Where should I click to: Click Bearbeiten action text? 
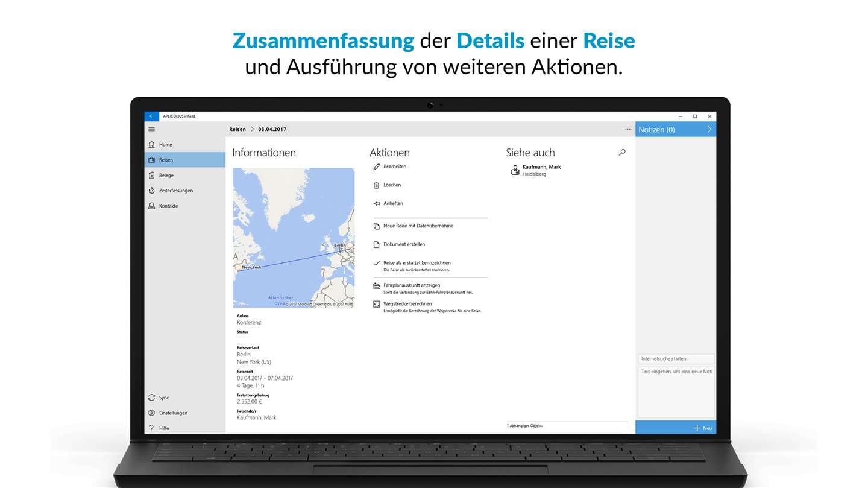[x=395, y=166]
